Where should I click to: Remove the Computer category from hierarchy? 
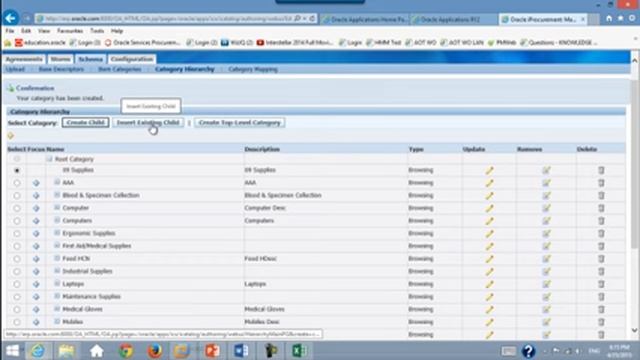click(546, 208)
